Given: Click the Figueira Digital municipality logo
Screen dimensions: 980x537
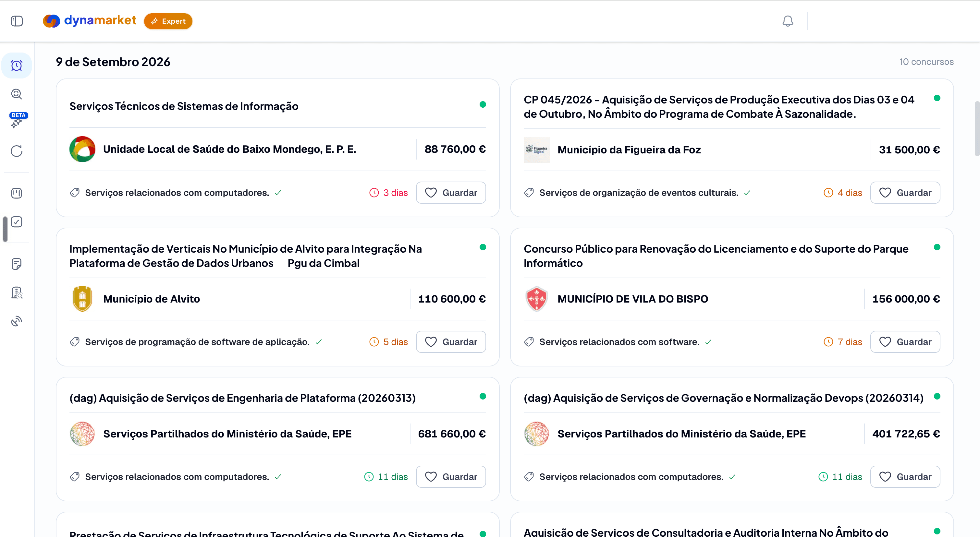Looking at the screenshot, I should click(536, 150).
